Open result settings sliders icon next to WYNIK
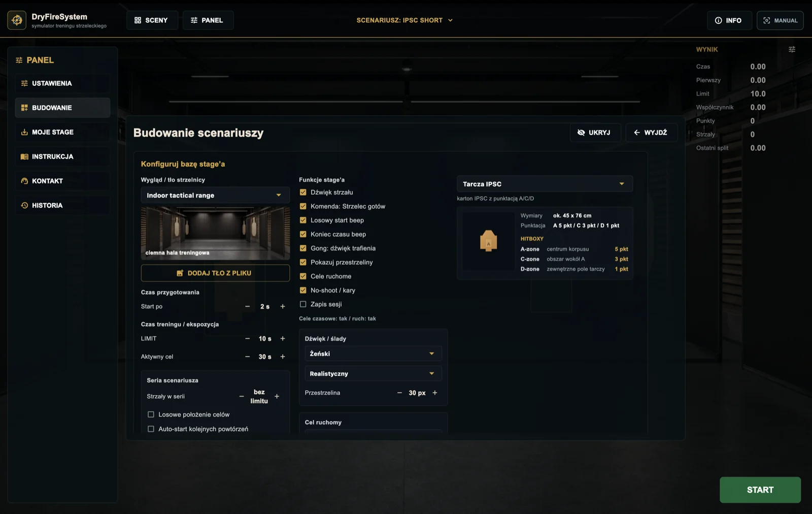The height and width of the screenshot is (514, 812). coord(792,49)
